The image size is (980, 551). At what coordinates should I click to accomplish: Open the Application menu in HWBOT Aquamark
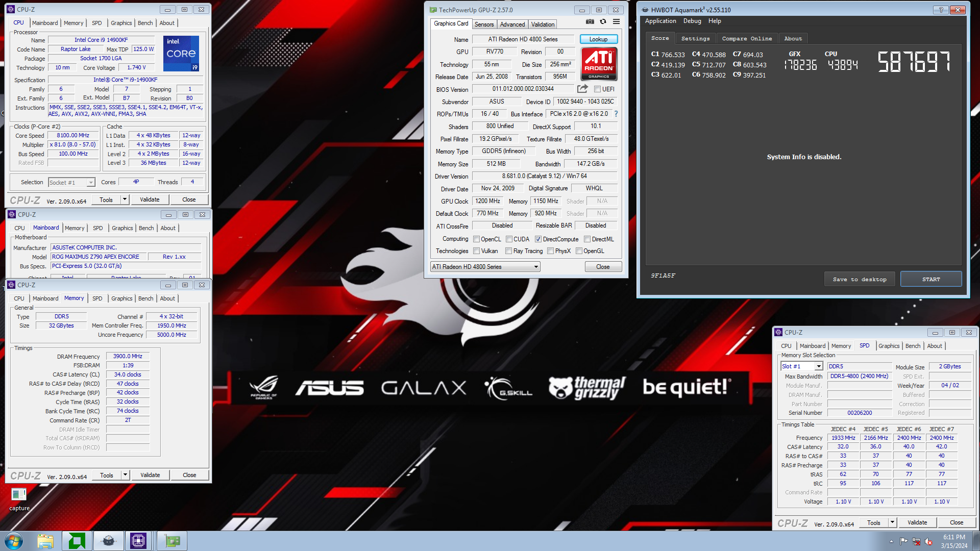[x=660, y=21]
